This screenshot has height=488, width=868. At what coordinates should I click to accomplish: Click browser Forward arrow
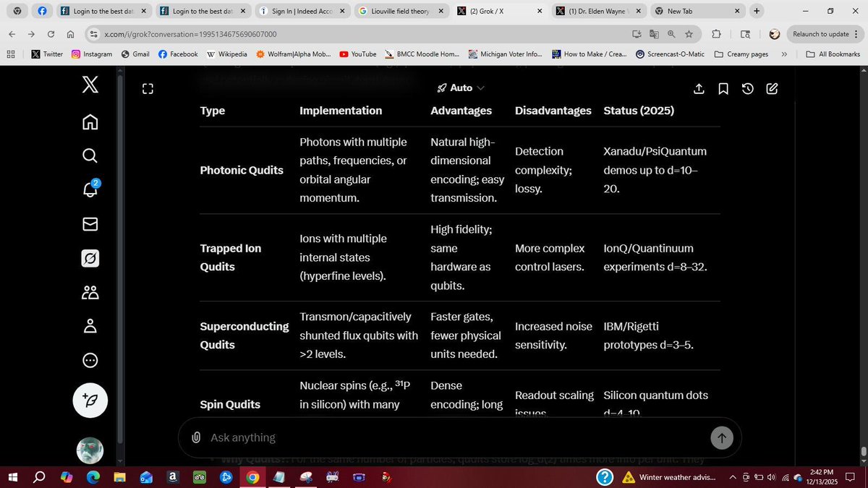click(x=31, y=34)
